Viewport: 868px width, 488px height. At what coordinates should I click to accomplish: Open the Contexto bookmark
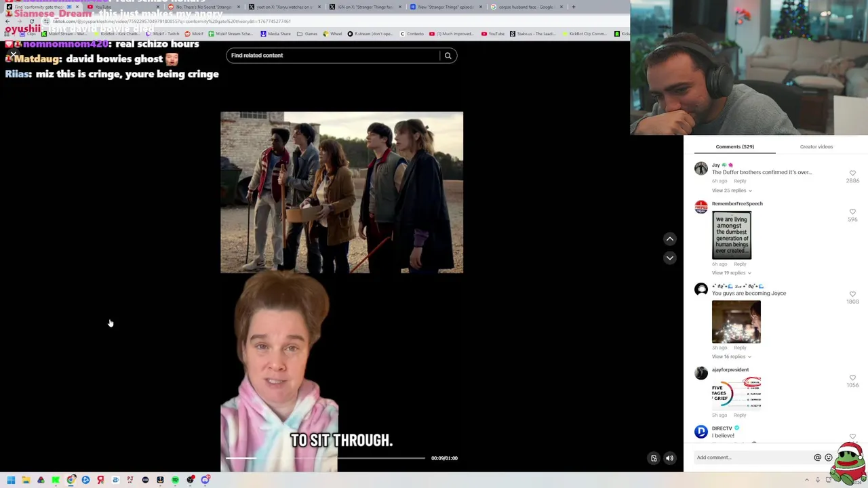pos(412,34)
